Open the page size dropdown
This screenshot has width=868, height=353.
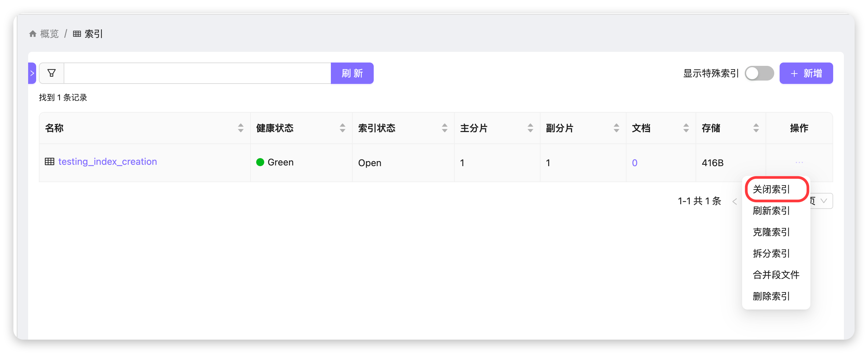point(822,201)
